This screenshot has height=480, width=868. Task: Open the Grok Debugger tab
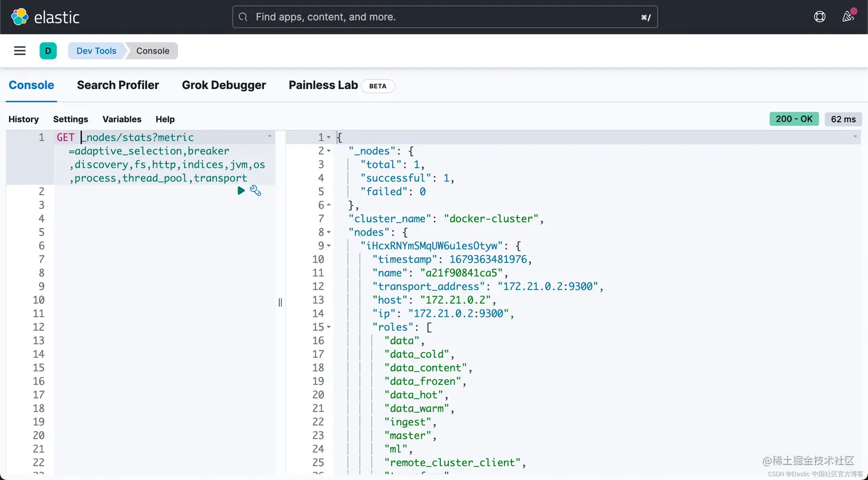(x=224, y=85)
